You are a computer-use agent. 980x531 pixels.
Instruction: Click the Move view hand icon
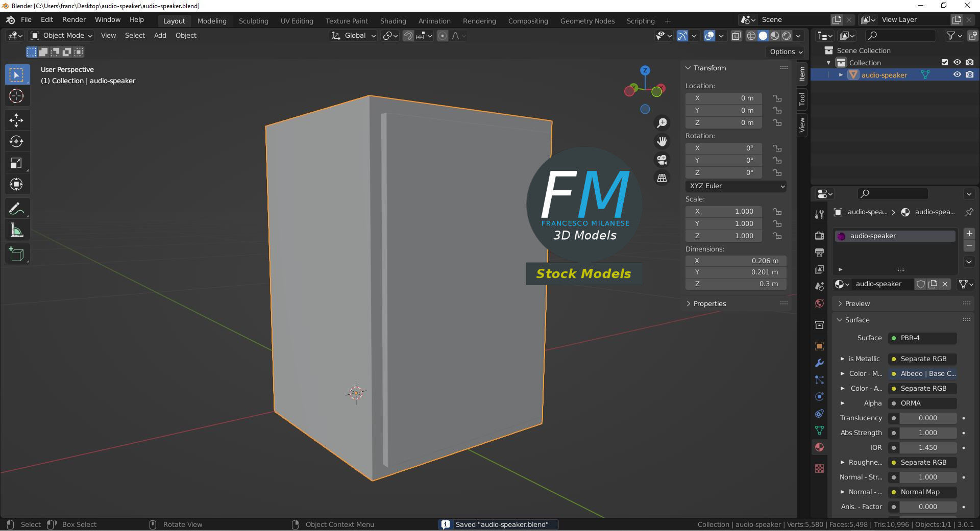[662, 141]
